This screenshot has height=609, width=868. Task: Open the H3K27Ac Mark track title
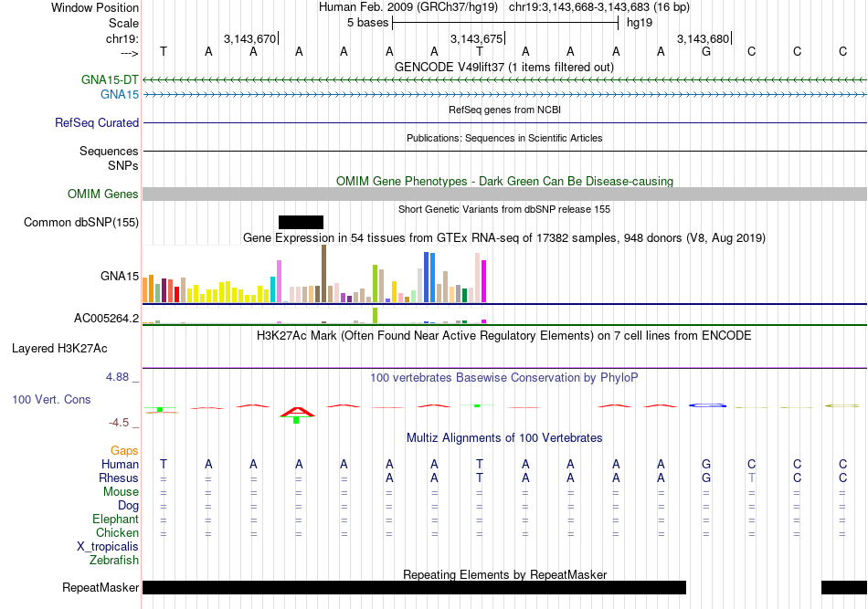click(504, 336)
